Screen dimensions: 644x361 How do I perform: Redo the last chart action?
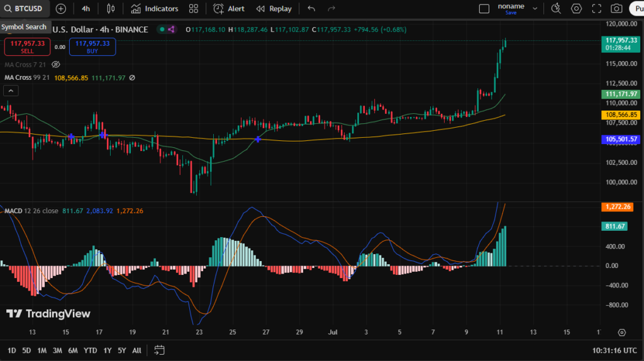click(x=331, y=9)
